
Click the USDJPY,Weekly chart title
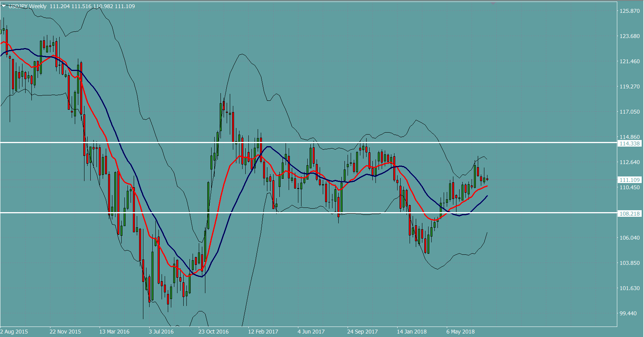point(28,6)
